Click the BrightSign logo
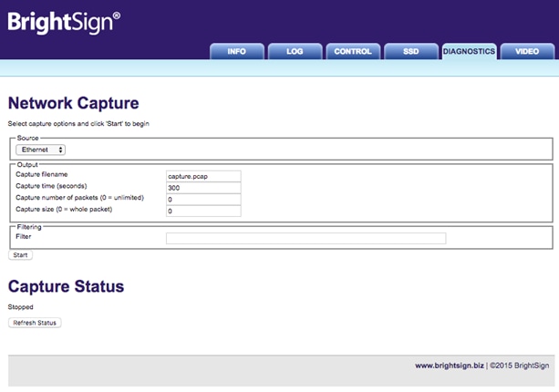 coord(64,23)
